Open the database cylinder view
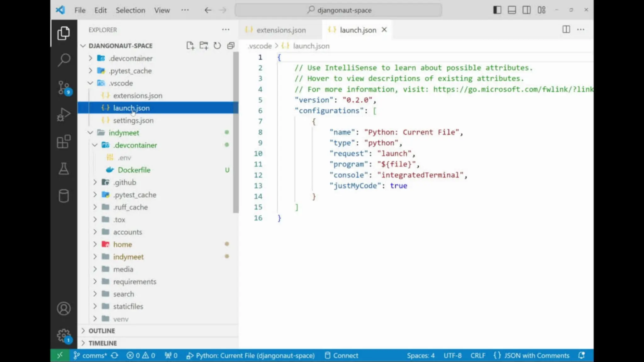This screenshot has width=644, height=362. tap(64, 196)
